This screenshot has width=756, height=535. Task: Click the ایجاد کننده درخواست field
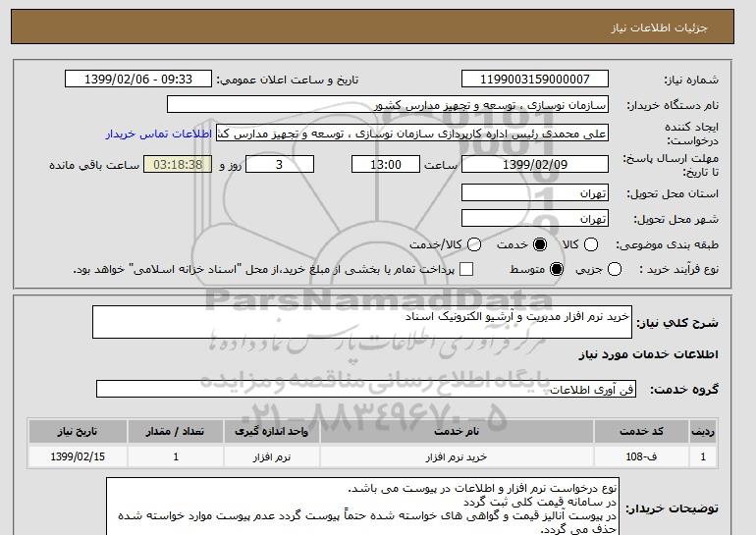coord(412,134)
